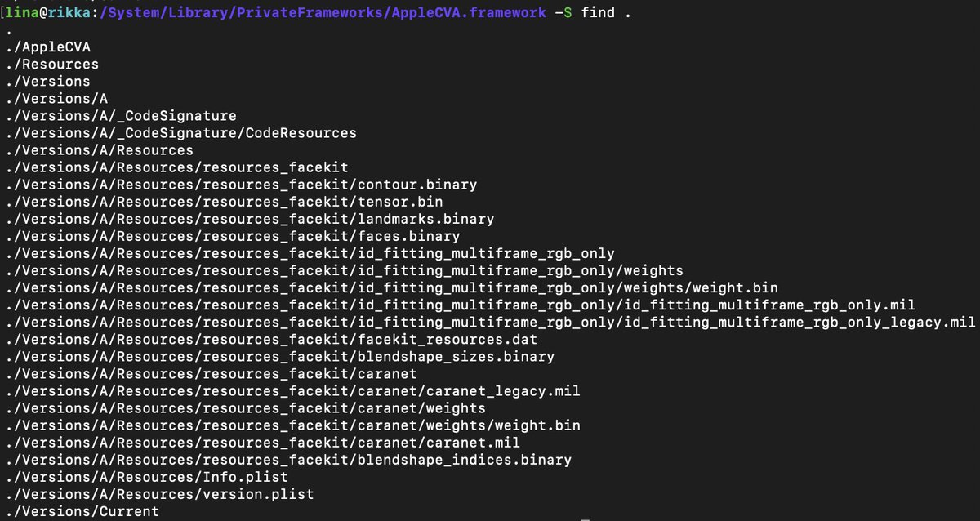Select the caranet_legacy.mil line
The image size is (980, 521).
[x=292, y=390]
